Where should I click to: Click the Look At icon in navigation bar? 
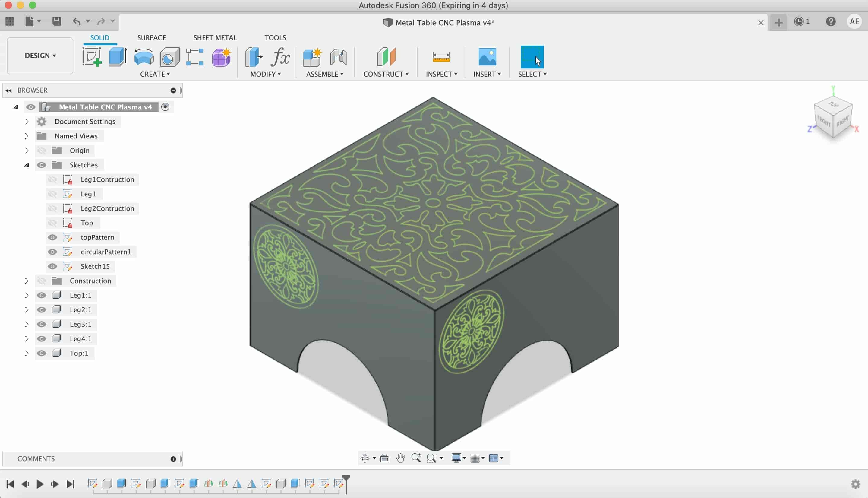385,458
